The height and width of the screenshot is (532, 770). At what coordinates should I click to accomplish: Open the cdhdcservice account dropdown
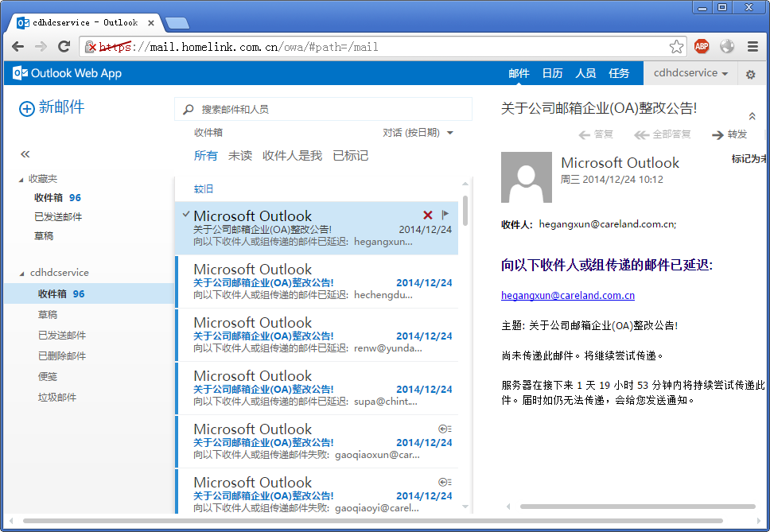(x=690, y=73)
